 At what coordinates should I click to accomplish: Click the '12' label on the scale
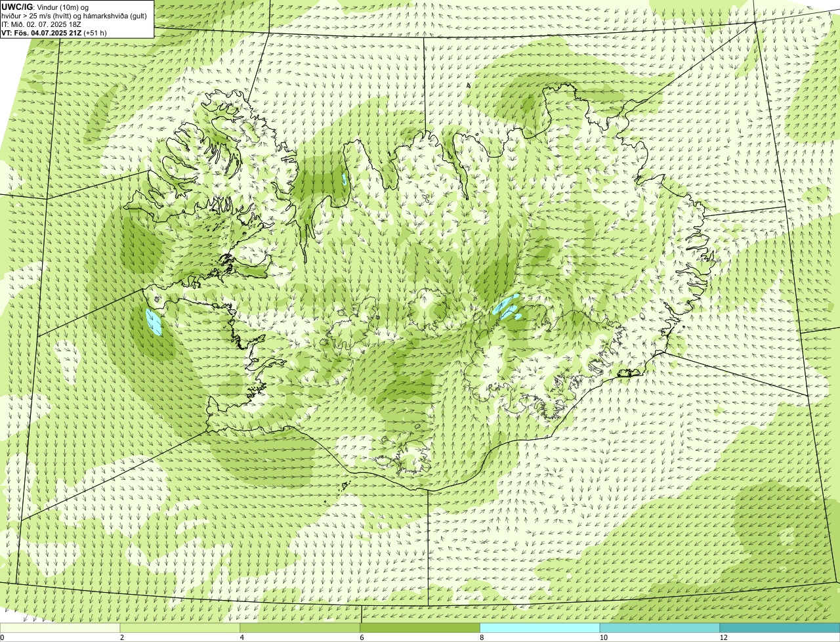723,637
